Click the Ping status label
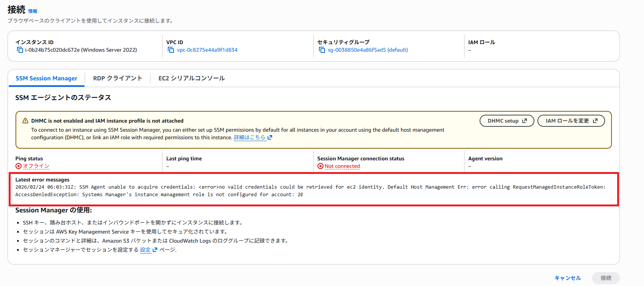 [x=29, y=158]
